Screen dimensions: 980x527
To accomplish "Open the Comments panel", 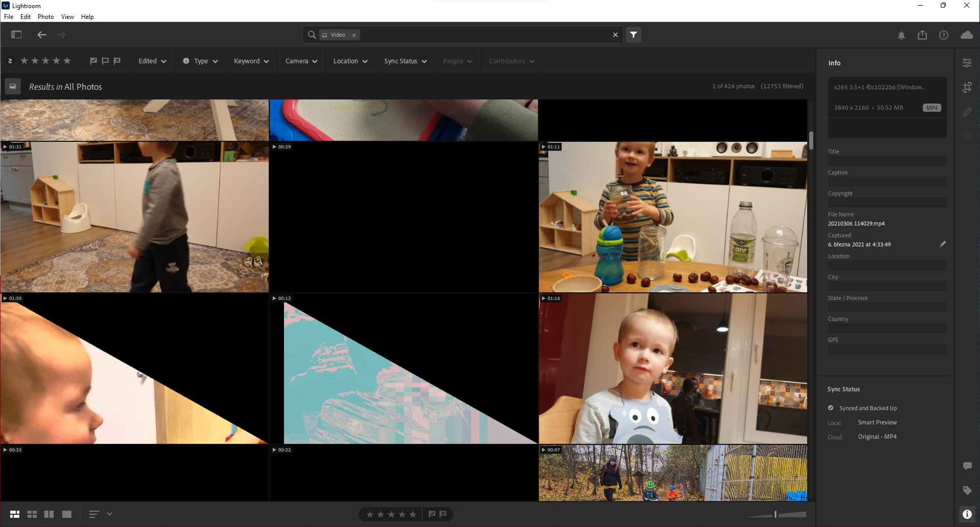I will click(x=967, y=466).
